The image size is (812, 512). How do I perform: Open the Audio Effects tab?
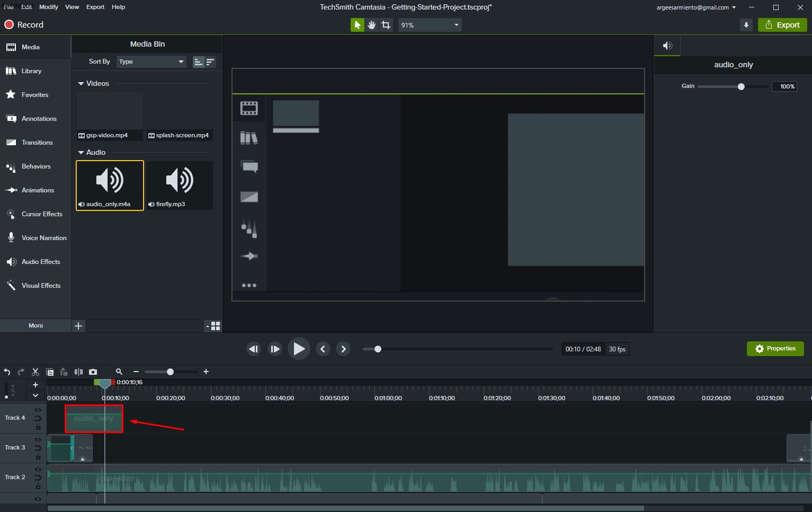pos(35,262)
